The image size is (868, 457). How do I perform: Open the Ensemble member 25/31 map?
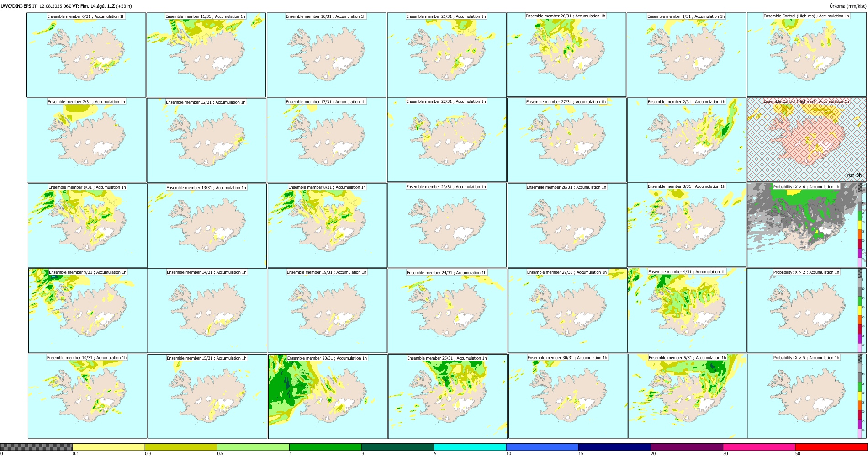[x=448, y=396]
